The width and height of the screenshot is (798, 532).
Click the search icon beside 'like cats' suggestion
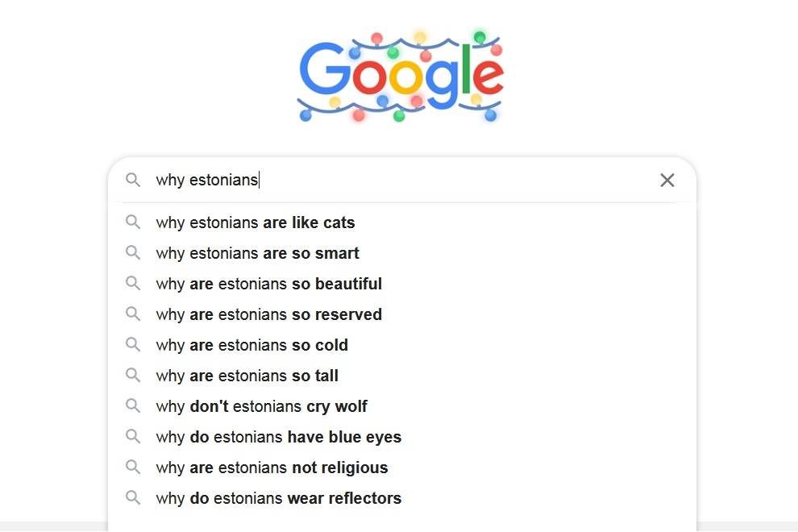[x=133, y=222]
